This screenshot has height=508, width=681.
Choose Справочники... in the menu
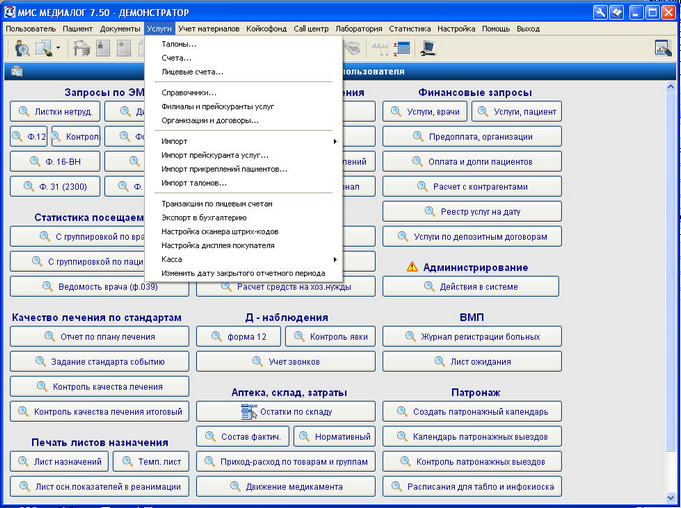pyautogui.click(x=244, y=92)
